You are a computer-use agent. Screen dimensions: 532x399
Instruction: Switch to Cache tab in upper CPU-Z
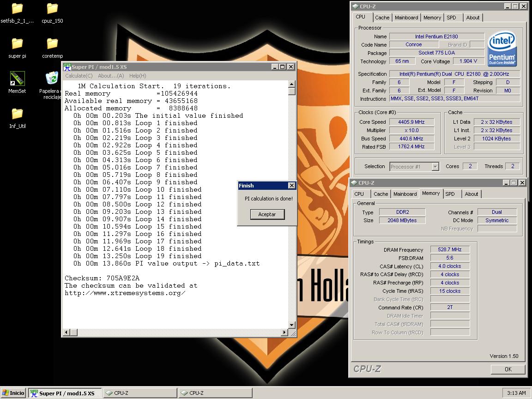382,18
